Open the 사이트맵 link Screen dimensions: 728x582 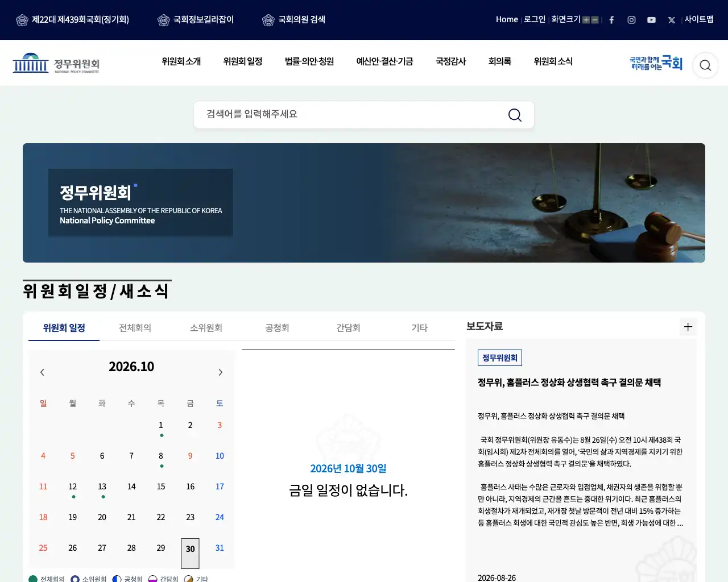click(x=699, y=19)
